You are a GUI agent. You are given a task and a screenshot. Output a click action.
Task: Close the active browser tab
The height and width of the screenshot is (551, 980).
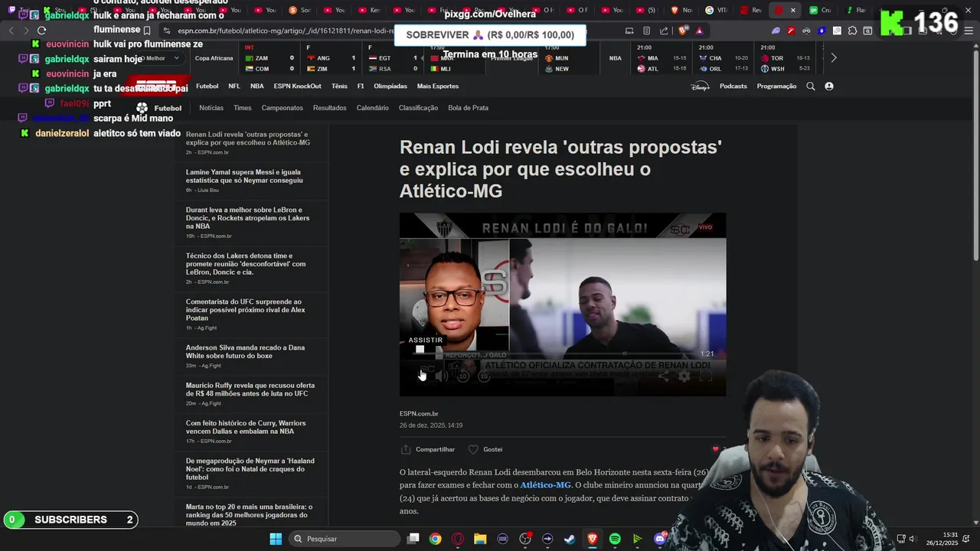pos(793,10)
